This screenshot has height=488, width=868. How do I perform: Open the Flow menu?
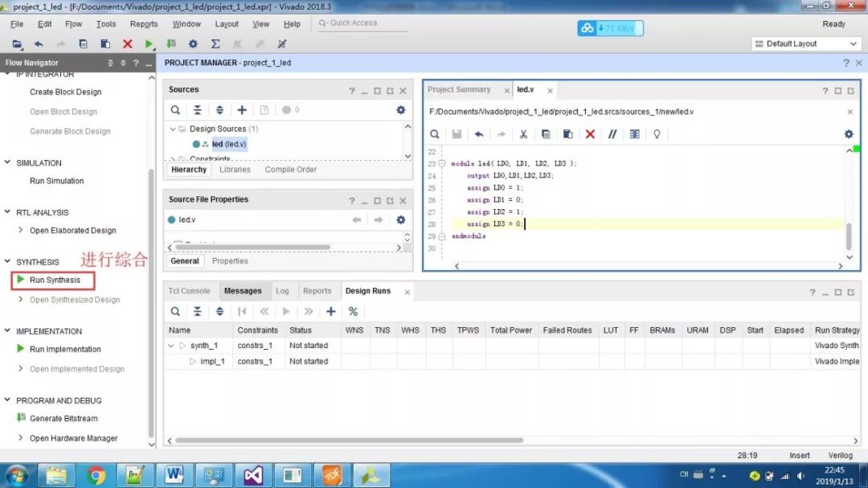[x=73, y=24]
